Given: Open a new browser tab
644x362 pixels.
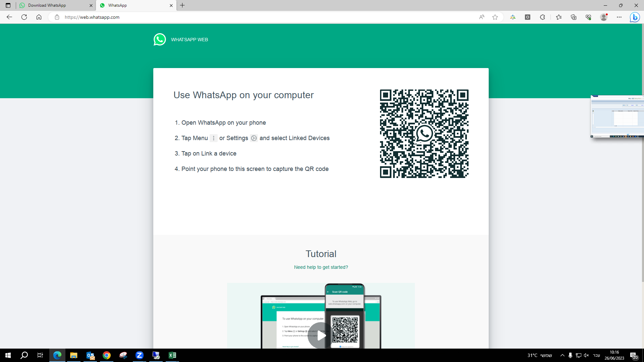Looking at the screenshot, I should pyautogui.click(x=182, y=5).
